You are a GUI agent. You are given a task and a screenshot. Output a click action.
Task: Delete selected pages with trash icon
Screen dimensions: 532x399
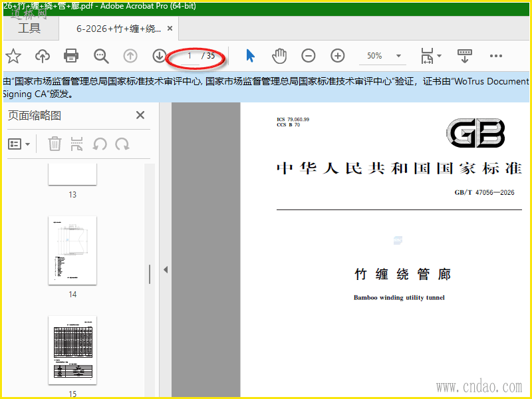pyautogui.click(x=55, y=144)
